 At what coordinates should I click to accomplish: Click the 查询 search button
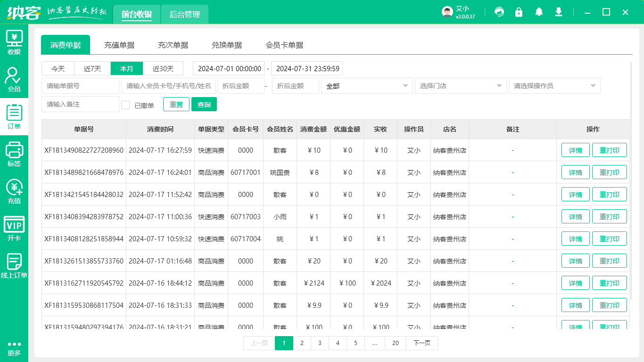point(204,104)
